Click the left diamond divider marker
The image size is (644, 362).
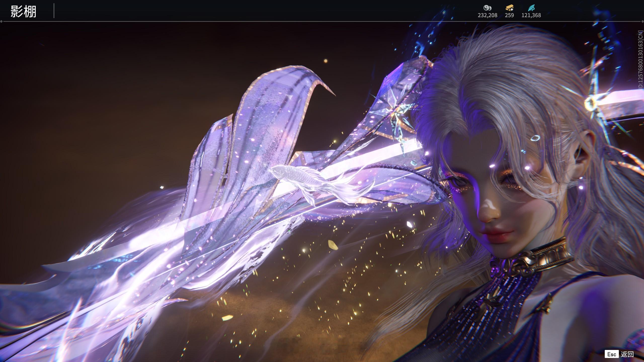(x=1, y=21)
